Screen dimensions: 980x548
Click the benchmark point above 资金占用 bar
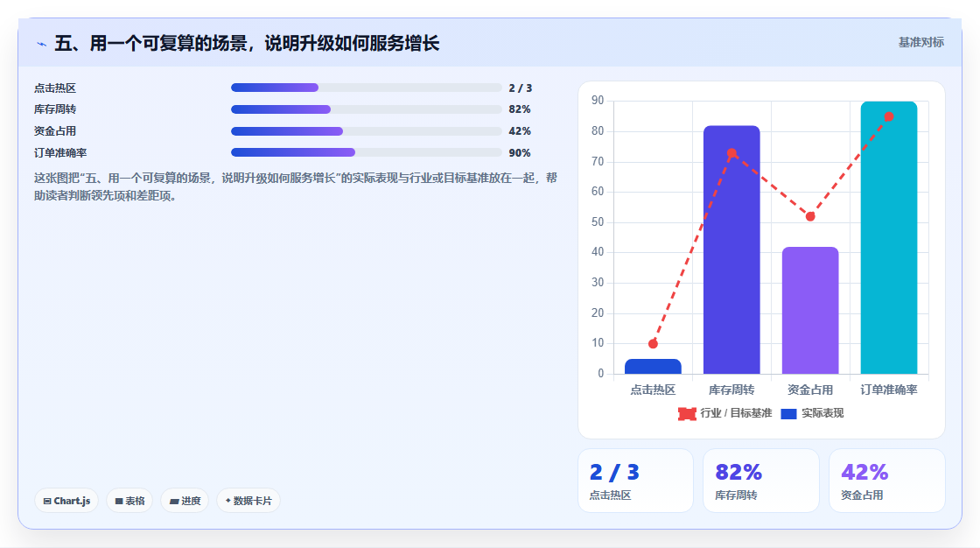(810, 216)
